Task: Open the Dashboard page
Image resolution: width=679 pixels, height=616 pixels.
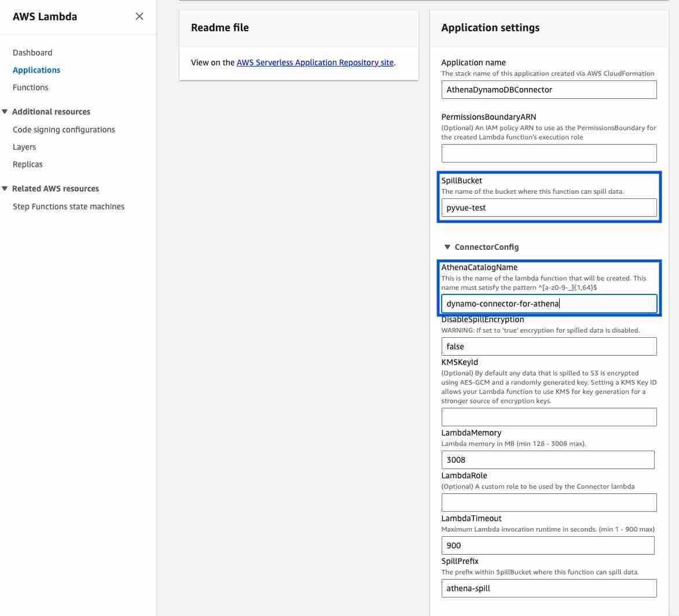Action: pyautogui.click(x=32, y=53)
